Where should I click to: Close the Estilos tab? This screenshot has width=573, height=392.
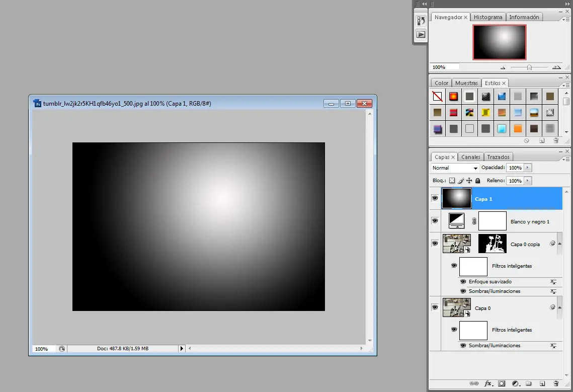[504, 84]
